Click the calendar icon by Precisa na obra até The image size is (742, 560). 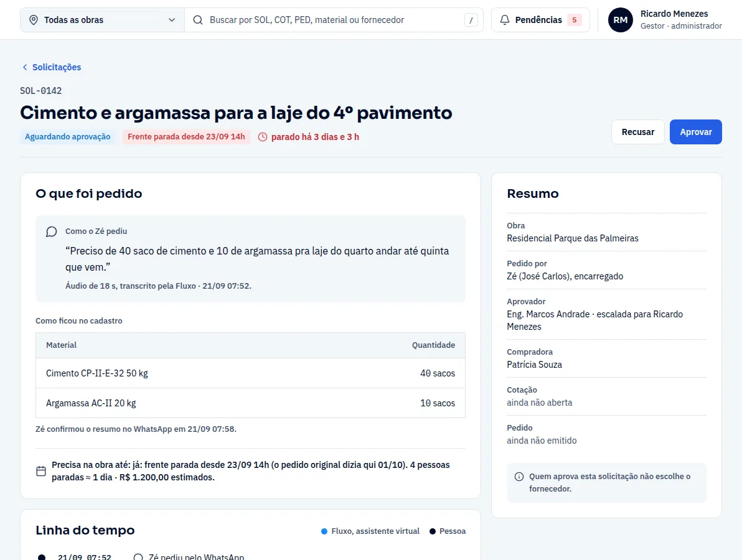[x=41, y=471]
